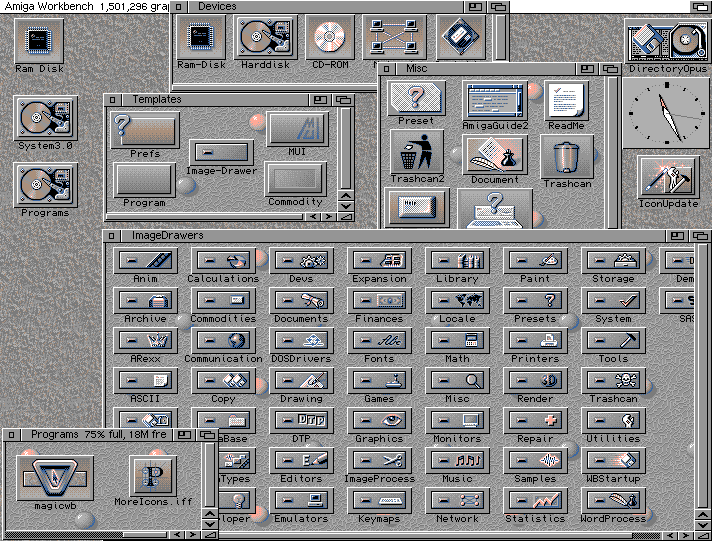Click ImageDrawers window down scroll arrow
Screen dimensions: 712x541
[x=702, y=525]
